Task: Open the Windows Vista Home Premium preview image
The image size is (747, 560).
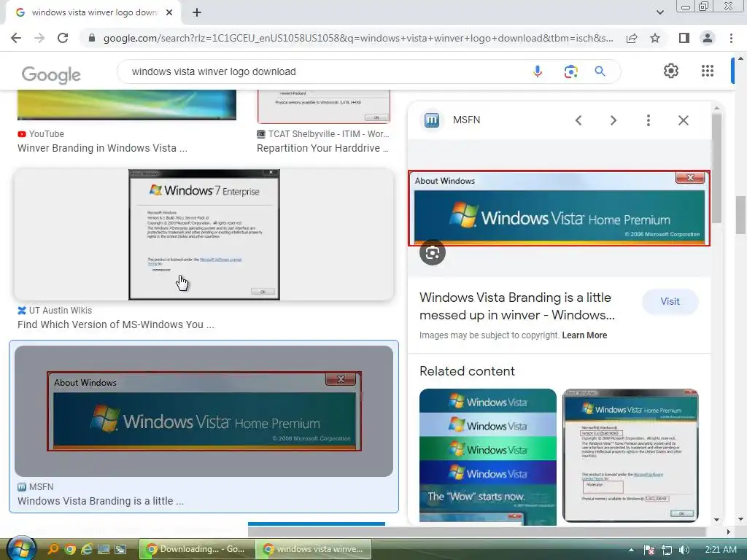Action: (x=559, y=208)
